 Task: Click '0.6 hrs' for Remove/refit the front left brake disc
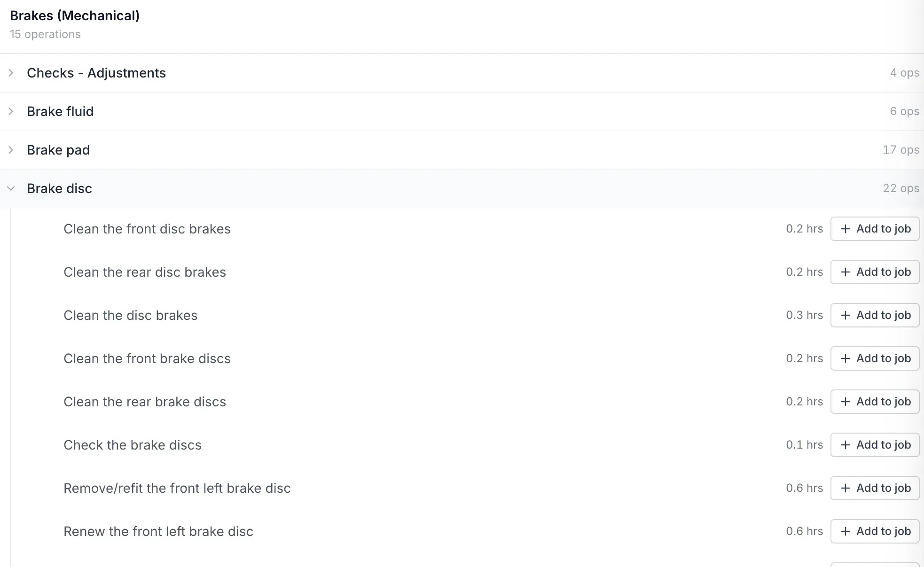tap(805, 488)
